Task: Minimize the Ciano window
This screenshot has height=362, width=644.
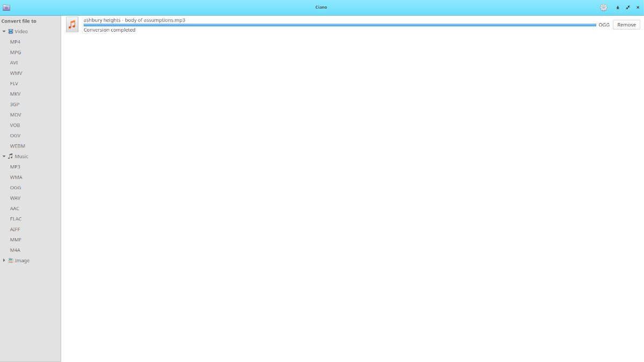Action: [x=618, y=8]
